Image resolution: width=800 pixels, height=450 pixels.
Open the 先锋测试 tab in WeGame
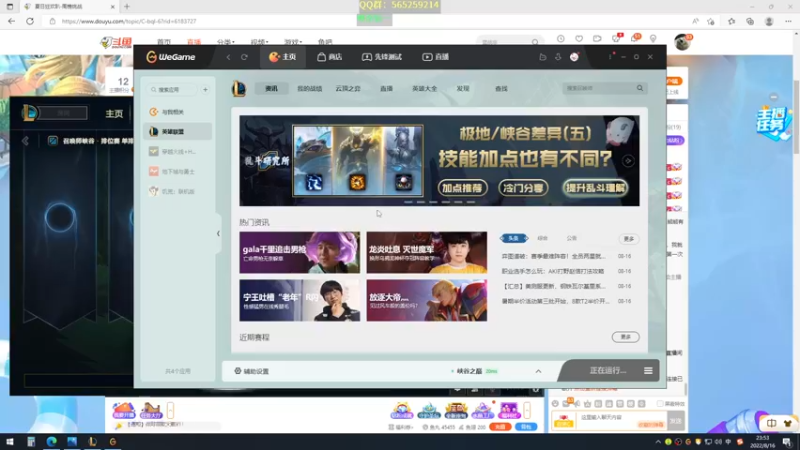tap(382, 57)
